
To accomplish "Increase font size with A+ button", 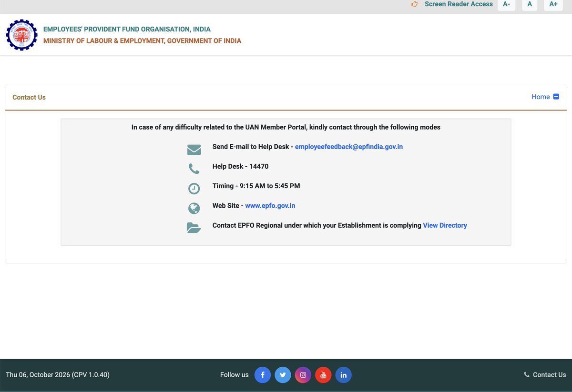I will [553, 4].
